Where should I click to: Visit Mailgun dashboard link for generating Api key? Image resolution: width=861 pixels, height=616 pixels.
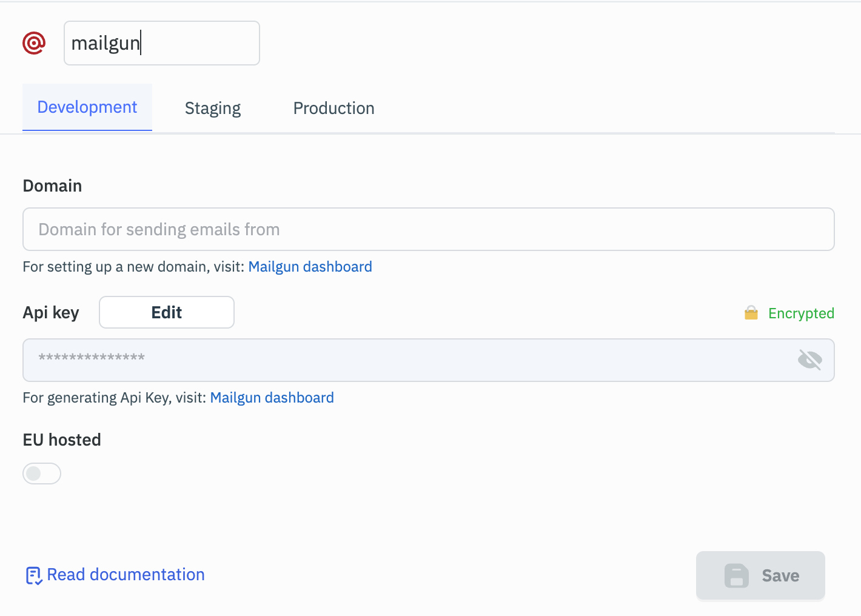click(x=272, y=398)
